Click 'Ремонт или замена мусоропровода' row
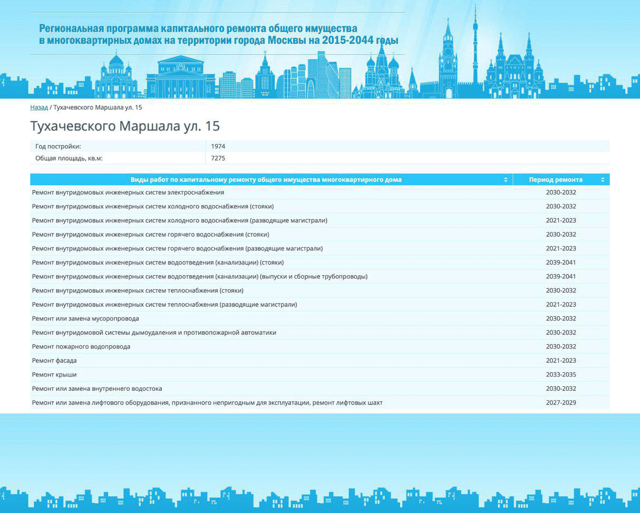This screenshot has width=640, height=513. [85, 318]
